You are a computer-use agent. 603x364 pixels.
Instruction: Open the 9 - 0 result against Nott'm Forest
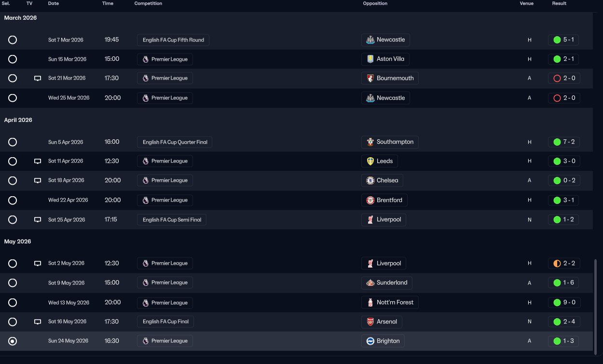[x=563, y=303]
